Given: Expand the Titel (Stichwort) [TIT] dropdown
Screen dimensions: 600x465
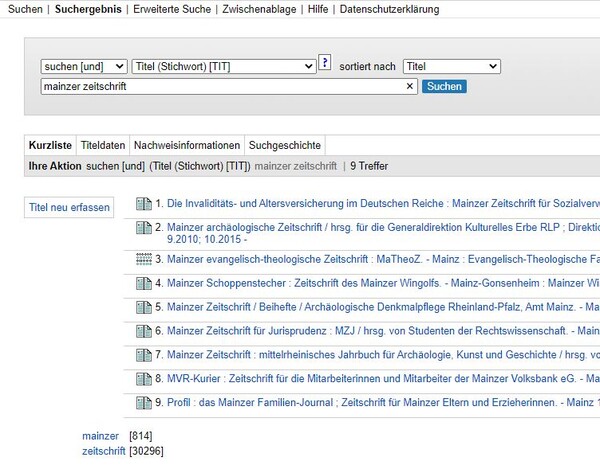Looking at the screenshot, I should point(224,67).
